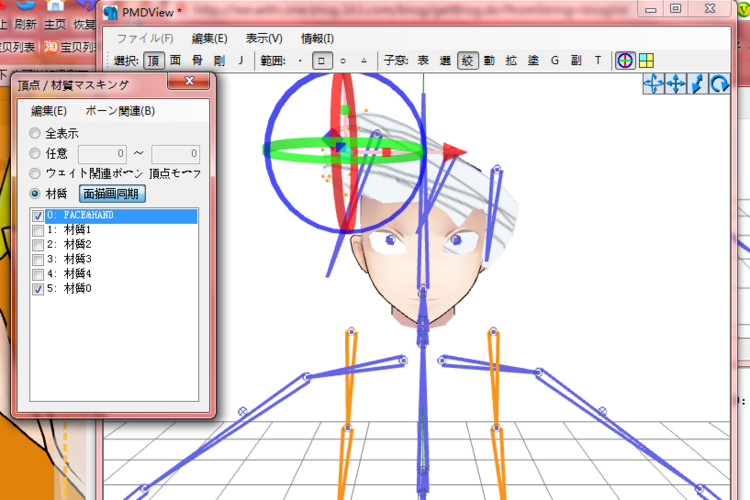750x500 pixels.
Task: Open 編集(E) menu in masking window
Action: coord(49,111)
